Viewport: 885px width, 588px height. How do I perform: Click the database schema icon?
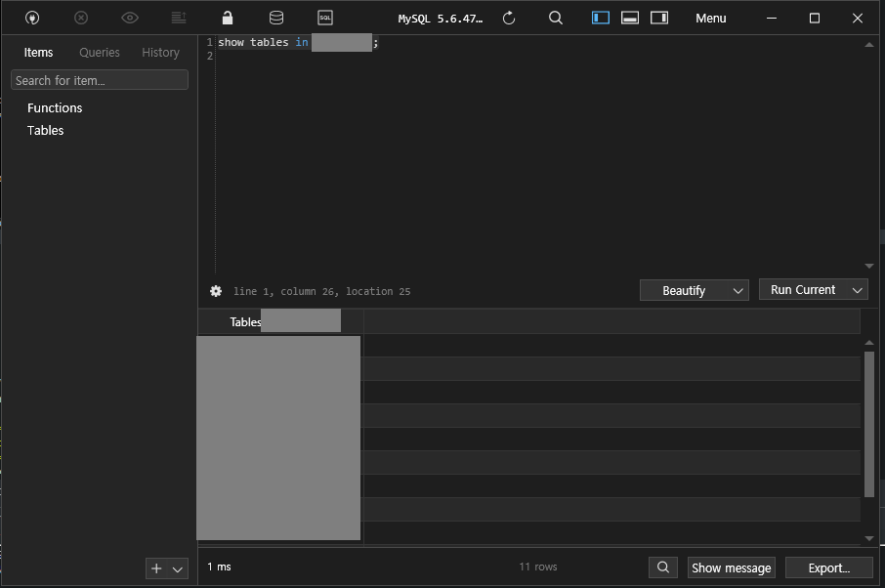tap(276, 18)
